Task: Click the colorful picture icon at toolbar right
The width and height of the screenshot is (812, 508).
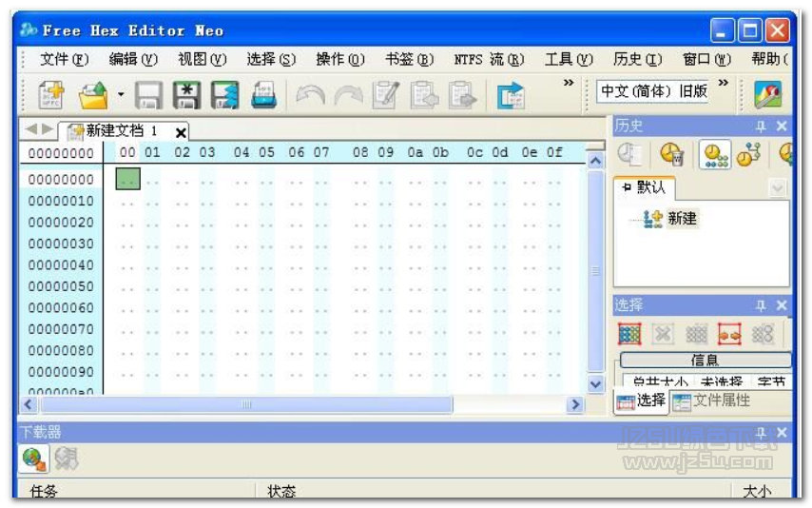Action: tap(768, 95)
